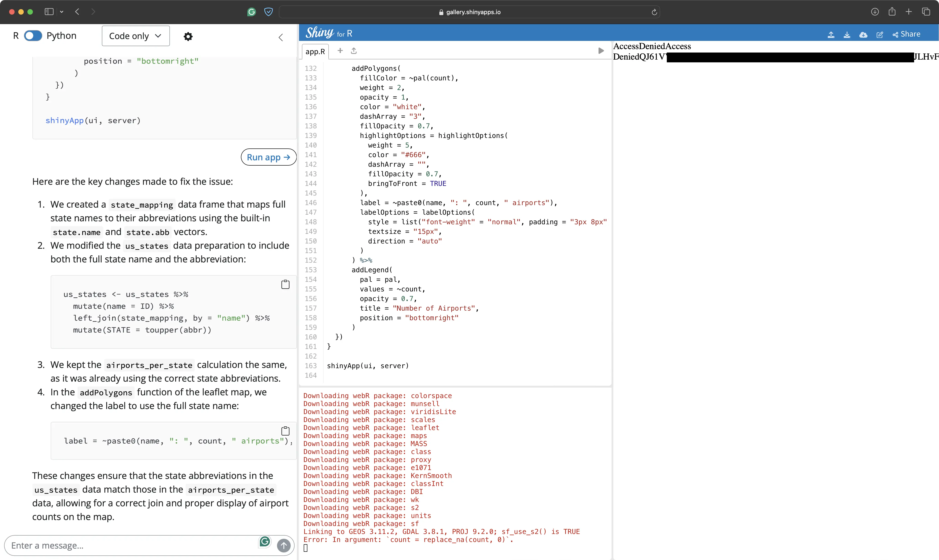Upload a file next to app.R tab
The width and height of the screenshot is (939, 560).
click(x=353, y=50)
